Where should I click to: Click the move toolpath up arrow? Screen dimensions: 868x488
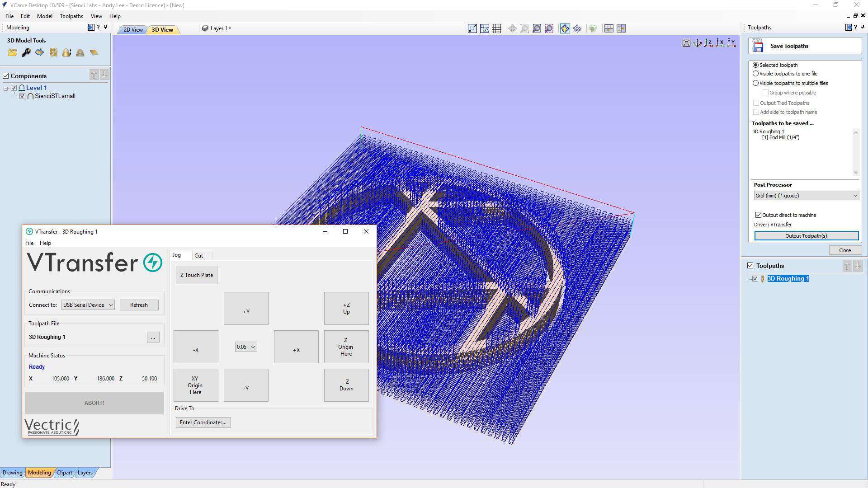pyautogui.click(x=847, y=266)
